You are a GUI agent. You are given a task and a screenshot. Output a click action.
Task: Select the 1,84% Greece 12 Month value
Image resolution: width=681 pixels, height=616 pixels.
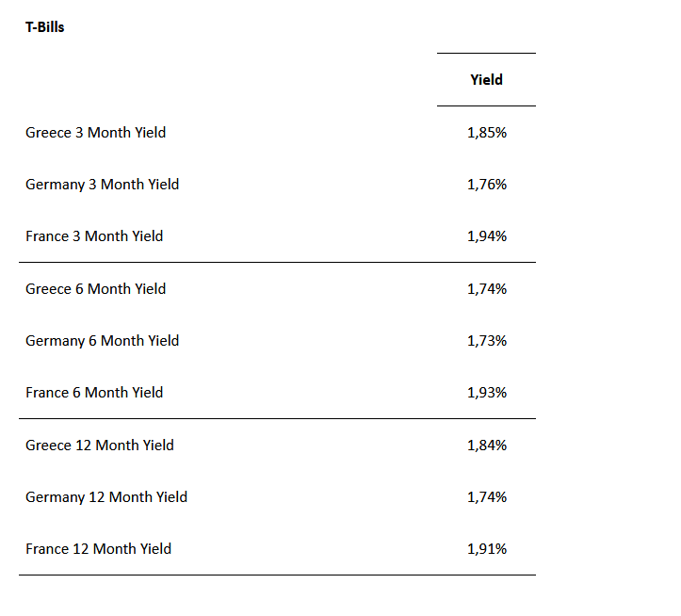[486, 446]
